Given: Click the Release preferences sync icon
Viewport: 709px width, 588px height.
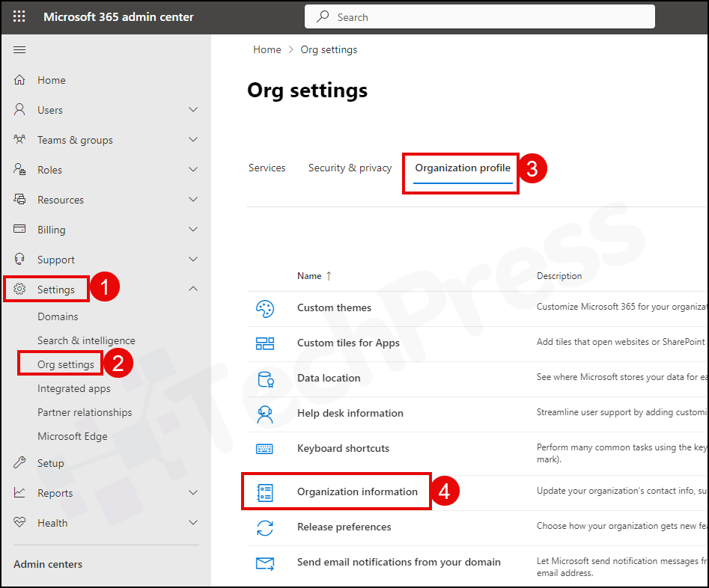Looking at the screenshot, I should tap(265, 528).
